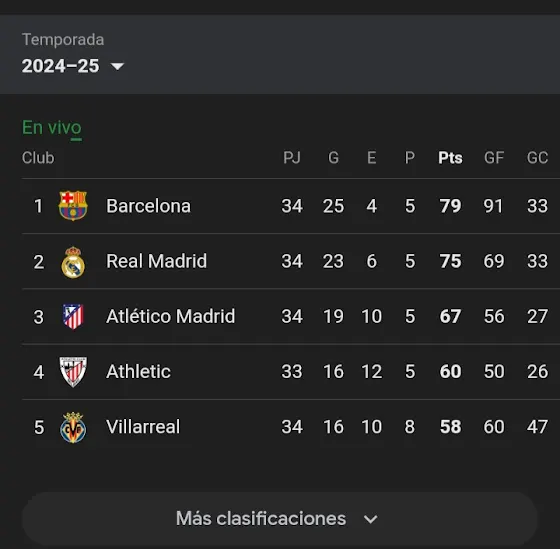Switch to the En vivo tab
This screenshot has width=560, height=549.
tap(52, 128)
